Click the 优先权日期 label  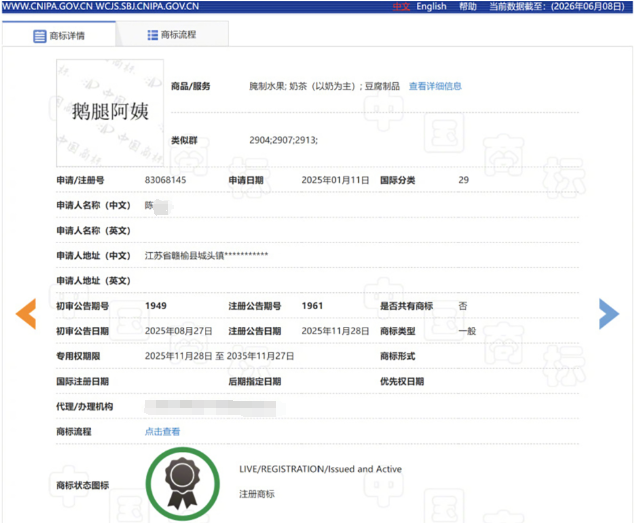point(402,381)
